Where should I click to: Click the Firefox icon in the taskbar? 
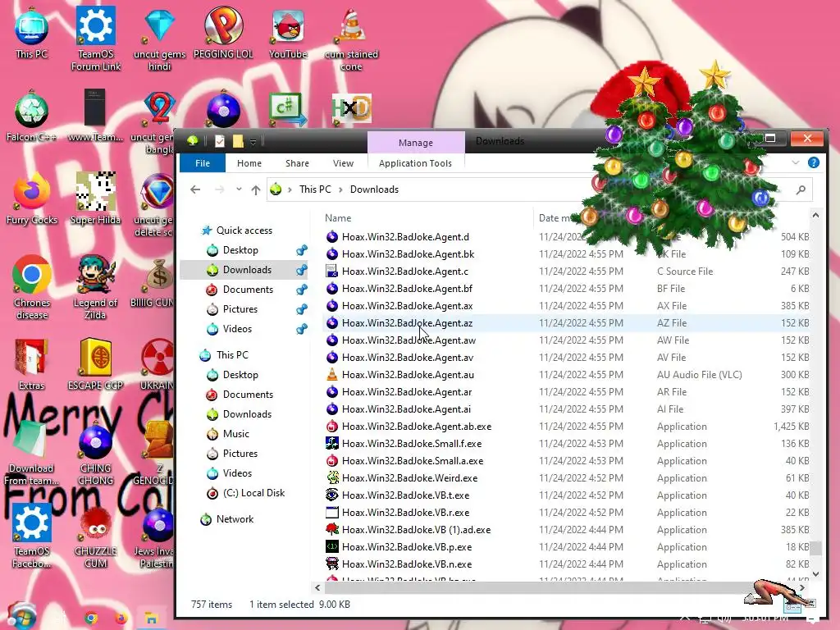(121, 619)
